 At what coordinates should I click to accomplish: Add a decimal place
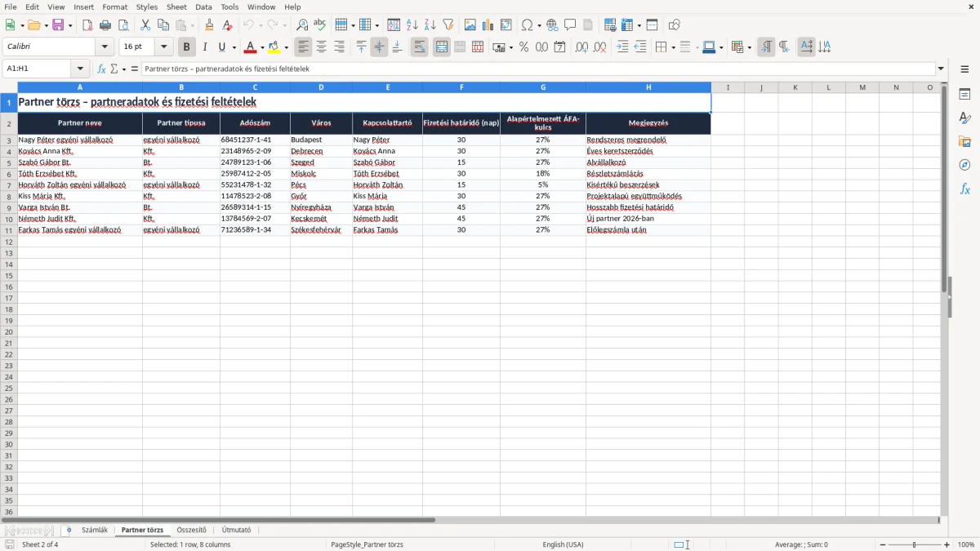[x=581, y=47]
